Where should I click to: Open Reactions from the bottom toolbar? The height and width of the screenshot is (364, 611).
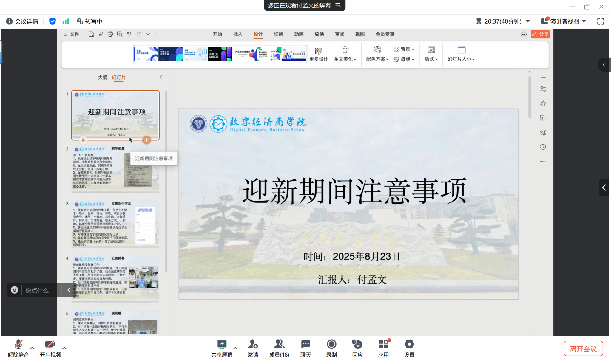[x=357, y=345]
